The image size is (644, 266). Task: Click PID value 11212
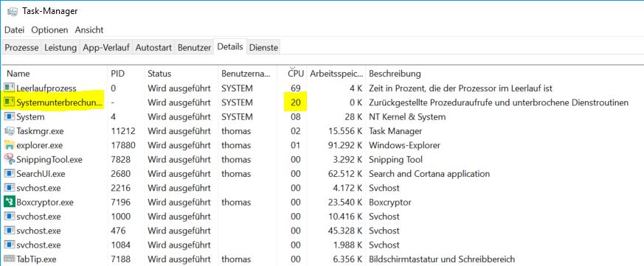tap(123, 131)
